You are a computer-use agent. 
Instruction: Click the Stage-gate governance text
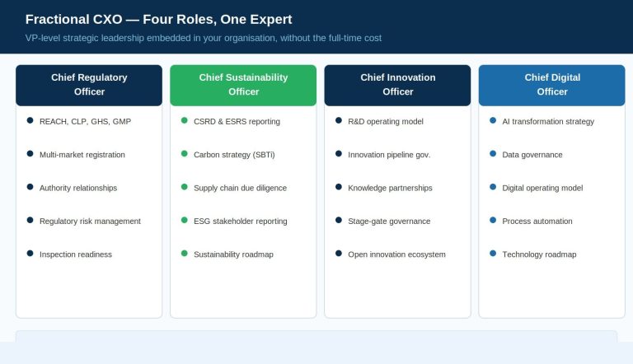(389, 222)
